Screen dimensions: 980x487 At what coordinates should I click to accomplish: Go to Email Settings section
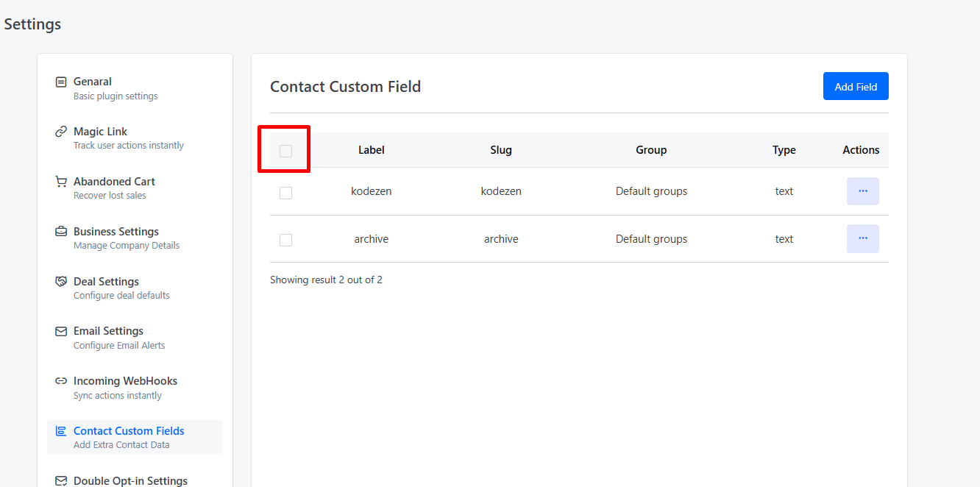click(x=135, y=338)
